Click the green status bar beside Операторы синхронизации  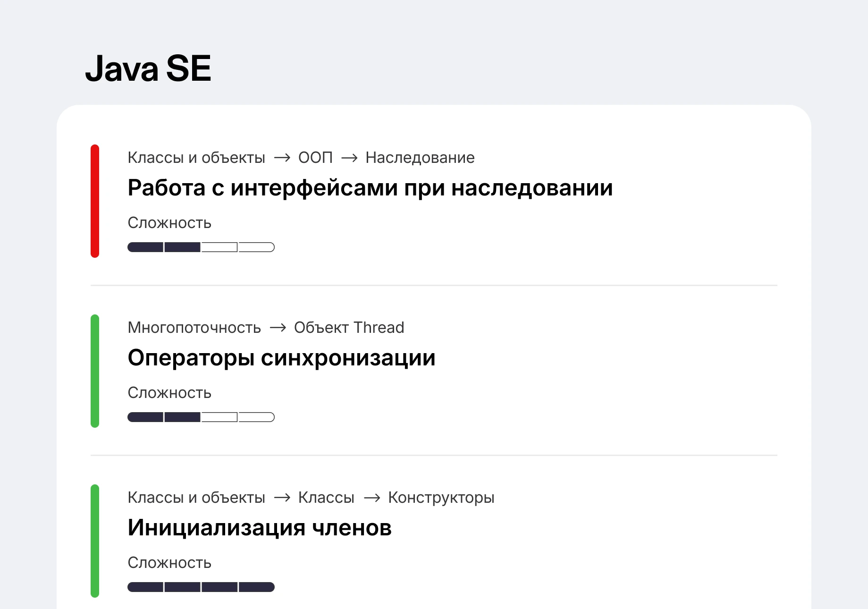click(x=95, y=371)
